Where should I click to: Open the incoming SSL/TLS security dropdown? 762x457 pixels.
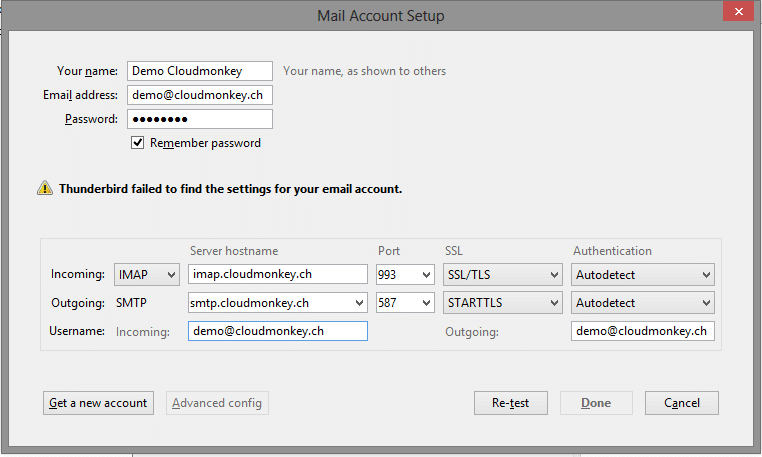click(x=502, y=275)
